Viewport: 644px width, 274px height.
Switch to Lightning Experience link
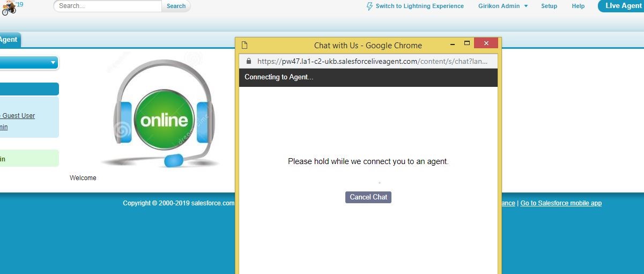coord(419,6)
